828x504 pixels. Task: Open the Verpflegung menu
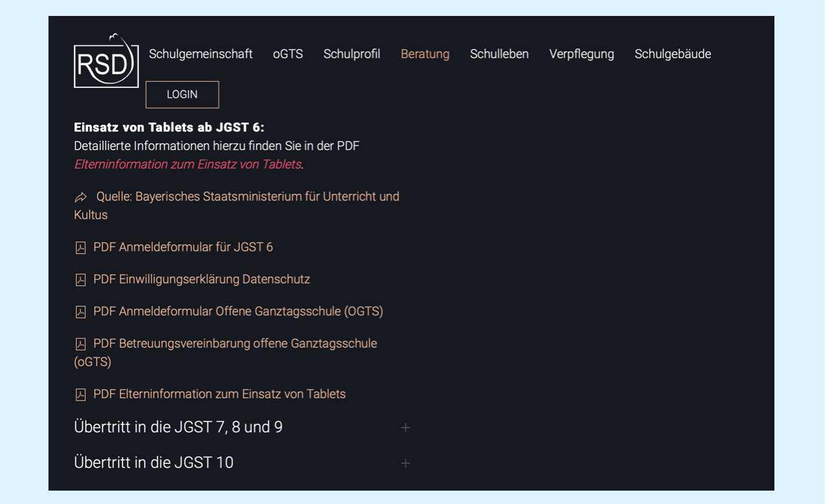581,54
